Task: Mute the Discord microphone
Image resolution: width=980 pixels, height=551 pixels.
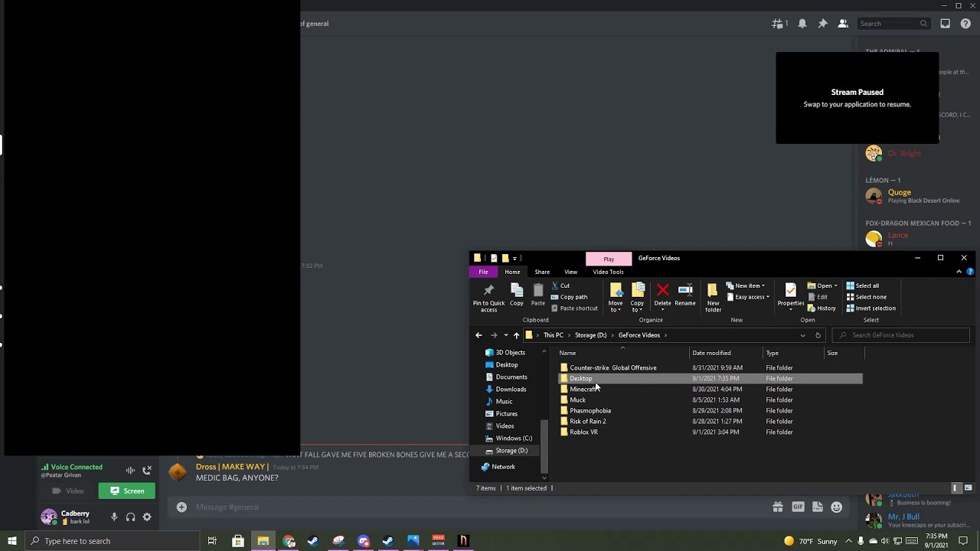Action: pos(114,517)
